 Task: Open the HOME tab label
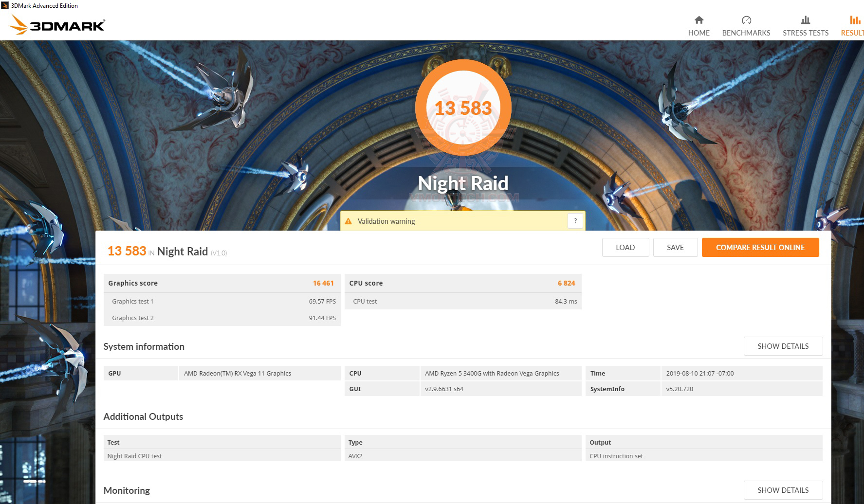tap(699, 33)
